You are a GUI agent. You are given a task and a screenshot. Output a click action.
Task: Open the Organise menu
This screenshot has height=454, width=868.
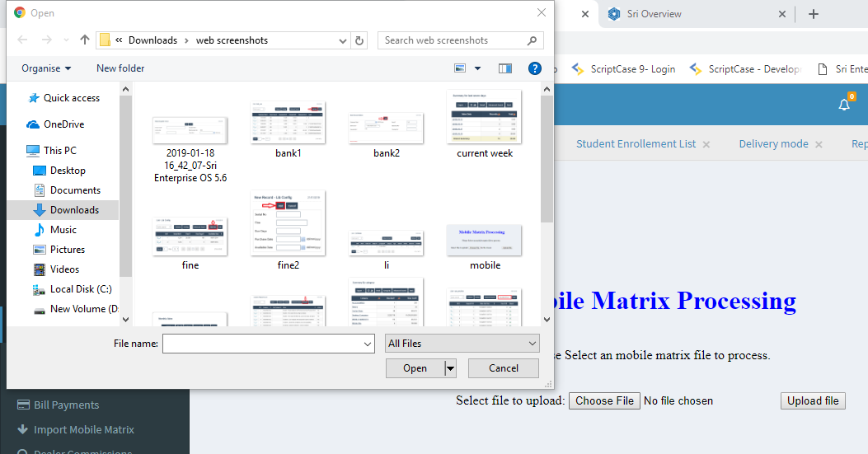46,68
